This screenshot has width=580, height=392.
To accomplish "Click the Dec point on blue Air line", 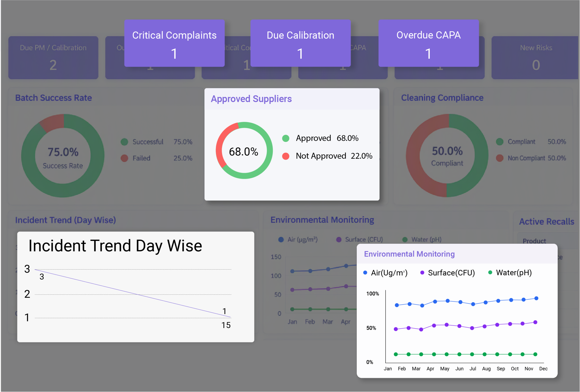I will 536,298.
